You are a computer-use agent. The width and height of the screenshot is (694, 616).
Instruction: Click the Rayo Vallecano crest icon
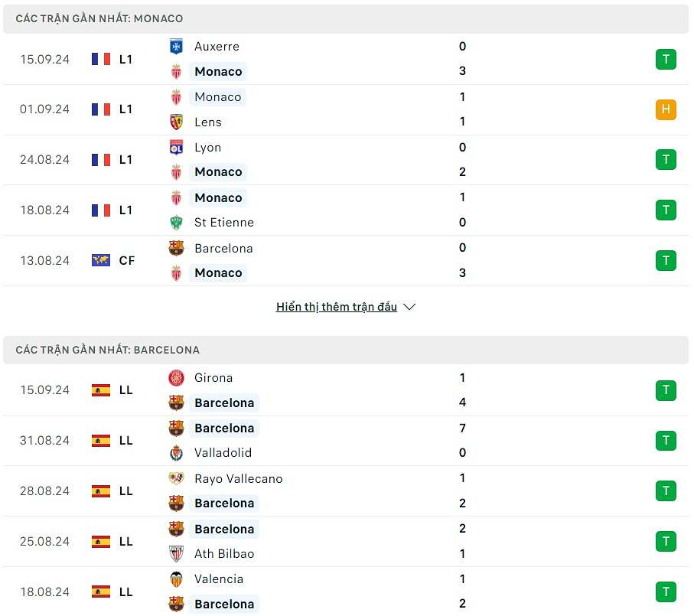tap(176, 479)
